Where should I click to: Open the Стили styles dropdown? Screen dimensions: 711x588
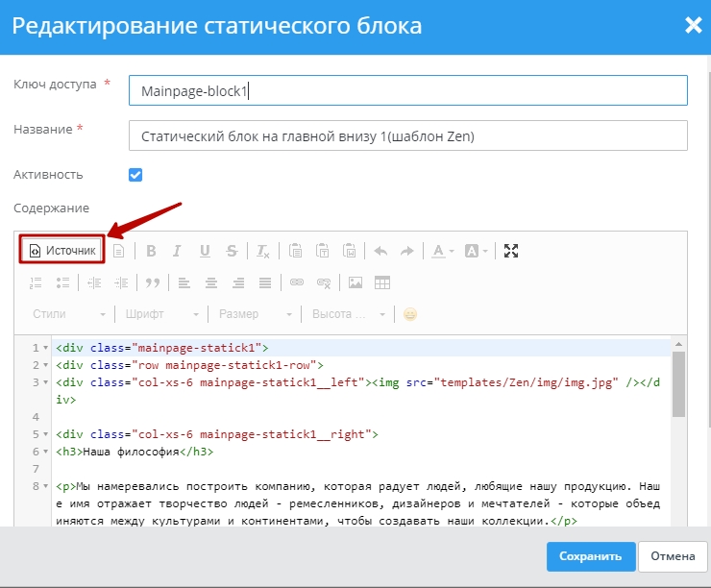tap(68, 314)
